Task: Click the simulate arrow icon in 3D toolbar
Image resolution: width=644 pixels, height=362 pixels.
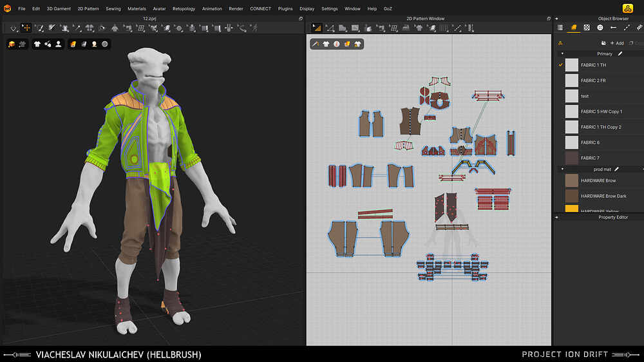Action: [13, 28]
